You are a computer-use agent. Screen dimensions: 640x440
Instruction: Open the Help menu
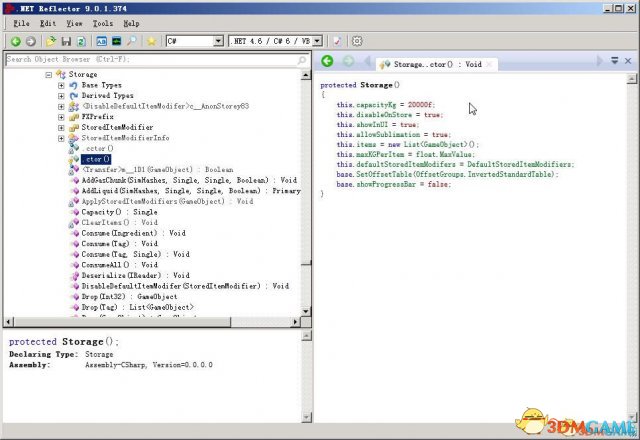point(131,23)
